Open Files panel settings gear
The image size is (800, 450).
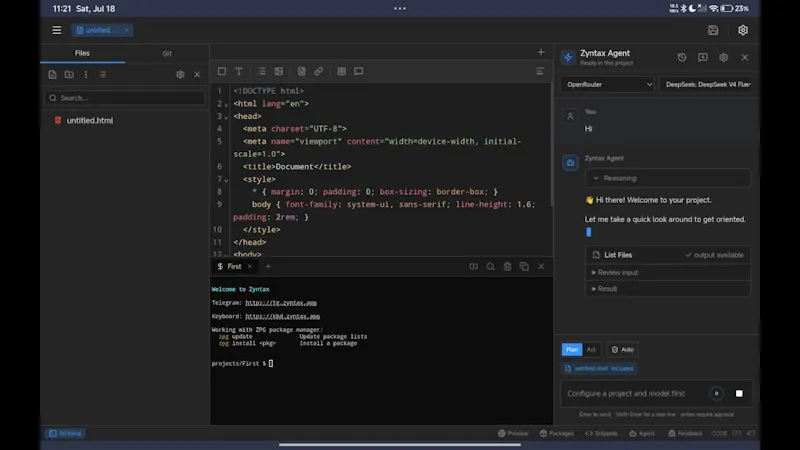click(x=180, y=74)
